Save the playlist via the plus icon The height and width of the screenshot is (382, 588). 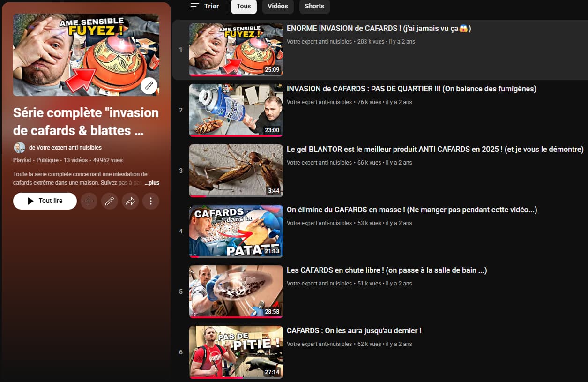[89, 201]
